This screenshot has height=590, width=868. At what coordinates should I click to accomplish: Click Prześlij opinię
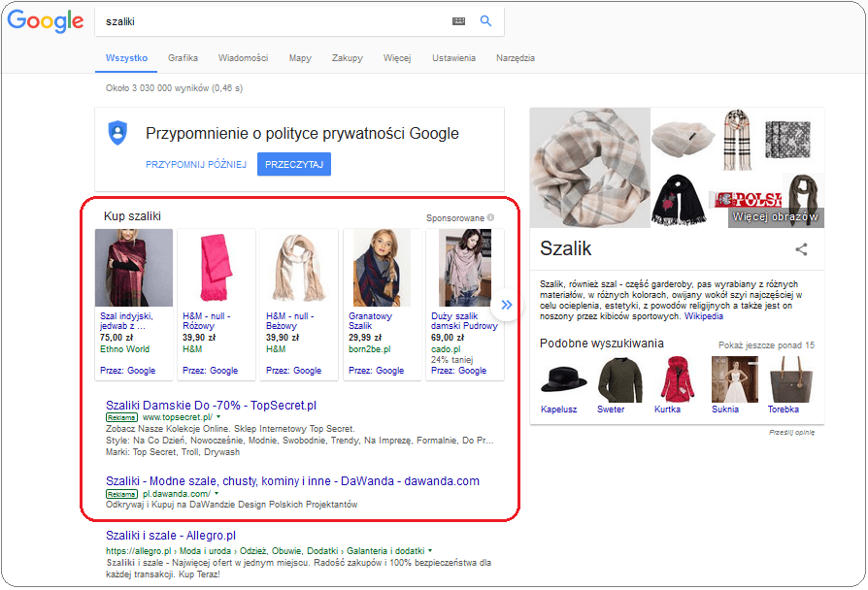(x=791, y=432)
